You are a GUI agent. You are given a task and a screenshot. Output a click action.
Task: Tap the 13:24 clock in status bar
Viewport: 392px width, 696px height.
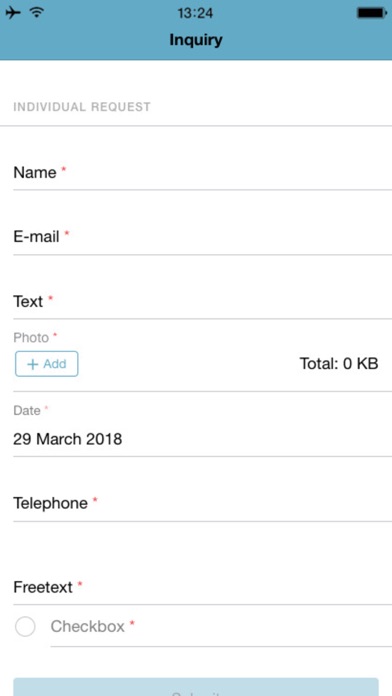195,13
